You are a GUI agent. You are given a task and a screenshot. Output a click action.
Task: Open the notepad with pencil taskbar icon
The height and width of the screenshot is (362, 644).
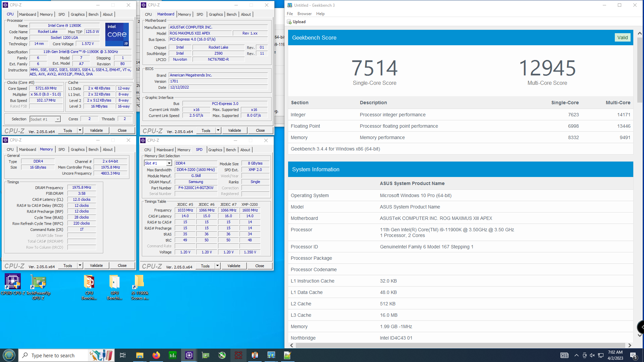tap(287, 355)
